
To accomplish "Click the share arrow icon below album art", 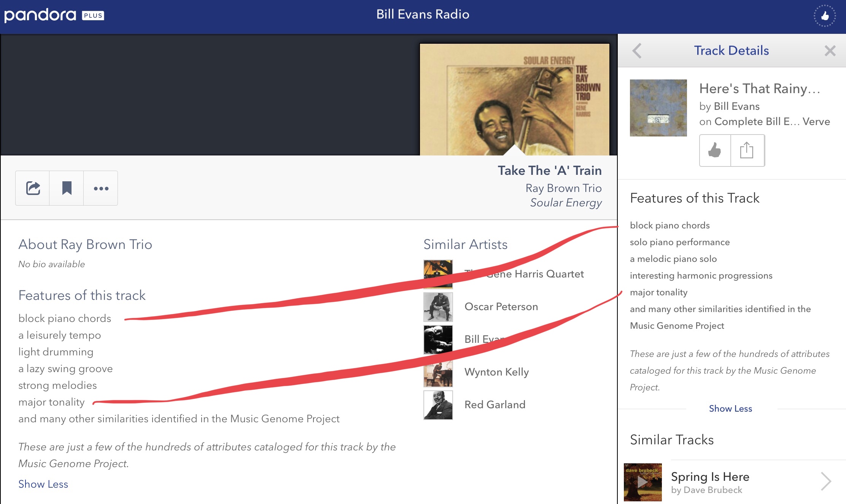I will [33, 188].
